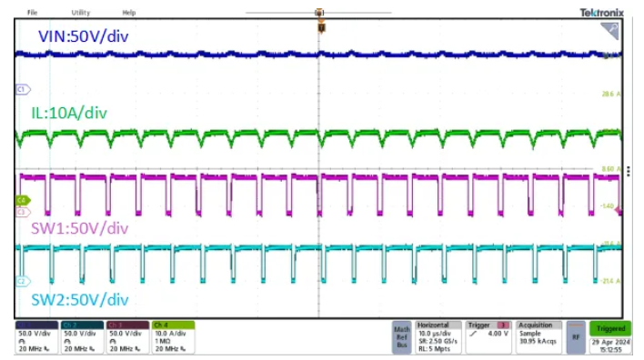Click the trigger rising edge slope icon
Image resolution: width=644 pixels, height=360 pixels.
(474, 334)
